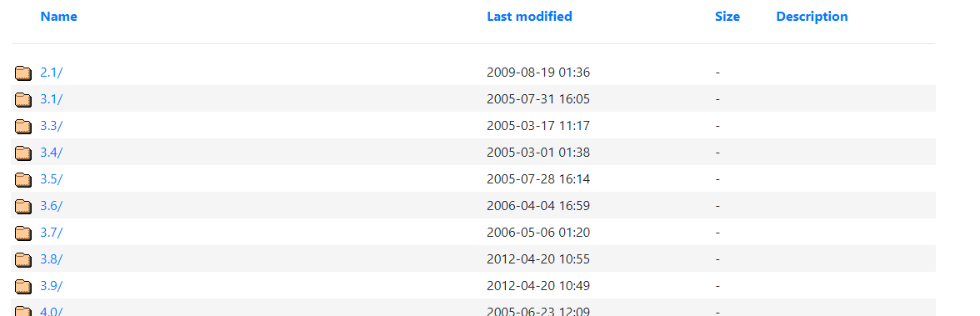Click the folder icon beside 3.9/
This screenshot has width=980, height=316.
(x=23, y=286)
